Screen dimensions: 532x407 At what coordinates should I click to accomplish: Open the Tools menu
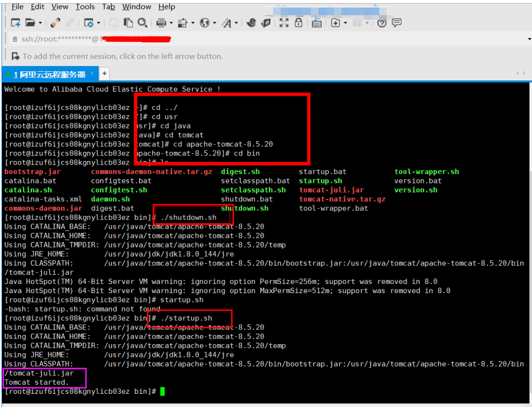point(85,7)
